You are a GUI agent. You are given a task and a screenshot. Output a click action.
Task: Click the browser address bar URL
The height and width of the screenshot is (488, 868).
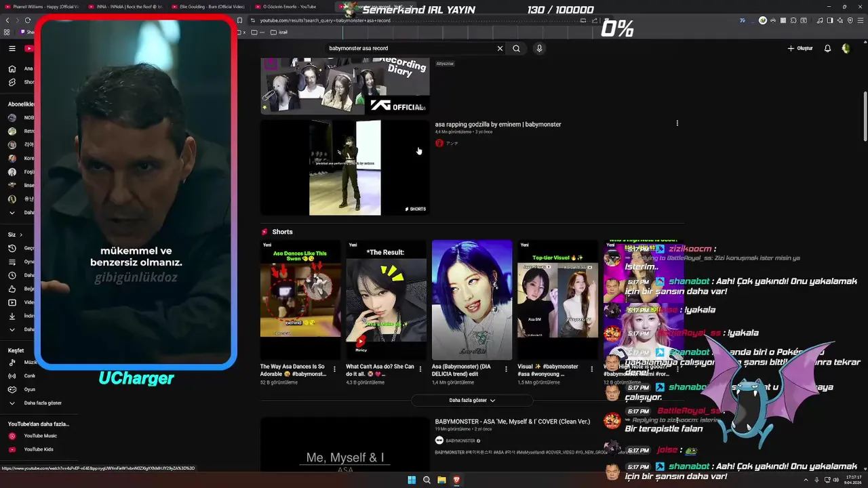point(325,20)
